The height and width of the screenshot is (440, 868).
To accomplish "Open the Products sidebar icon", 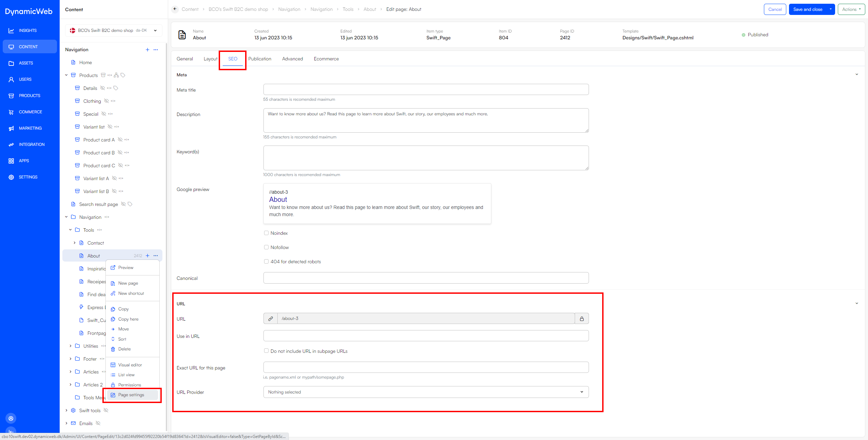I will [11, 96].
